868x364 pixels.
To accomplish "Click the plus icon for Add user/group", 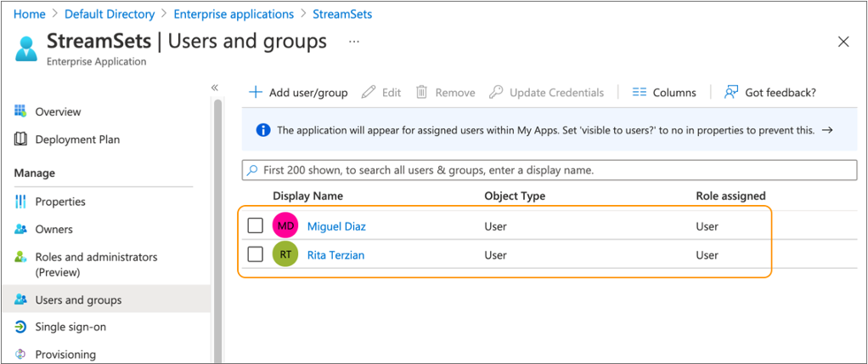I will click(255, 93).
